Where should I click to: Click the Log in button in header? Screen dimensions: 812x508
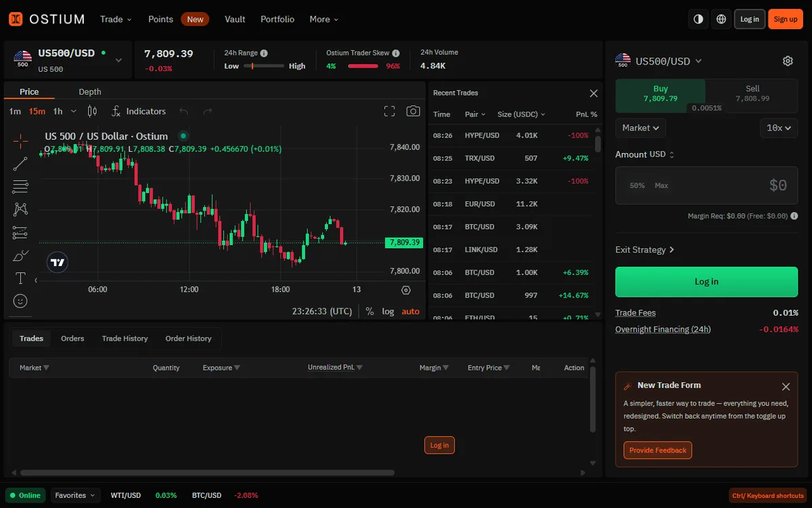[x=750, y=19]
